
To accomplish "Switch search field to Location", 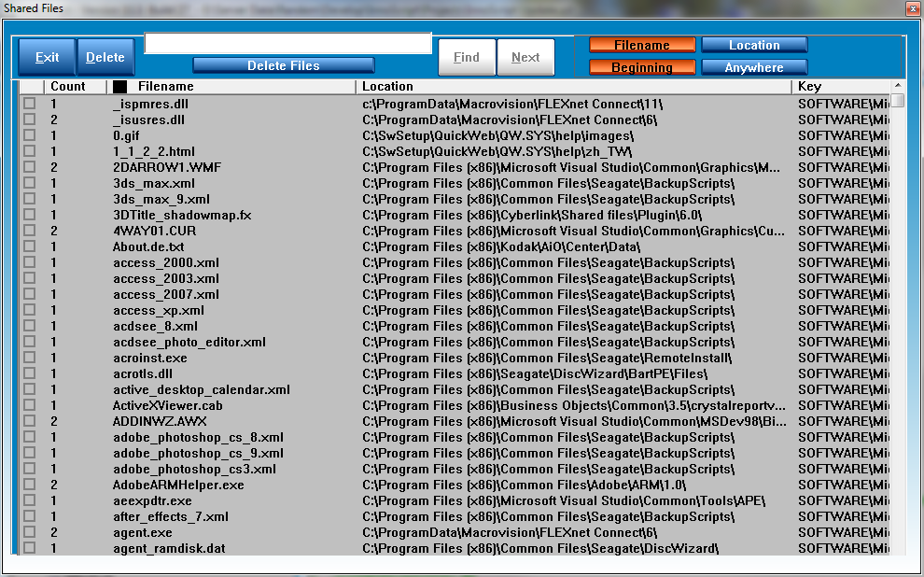I will [x=754, y=45].
